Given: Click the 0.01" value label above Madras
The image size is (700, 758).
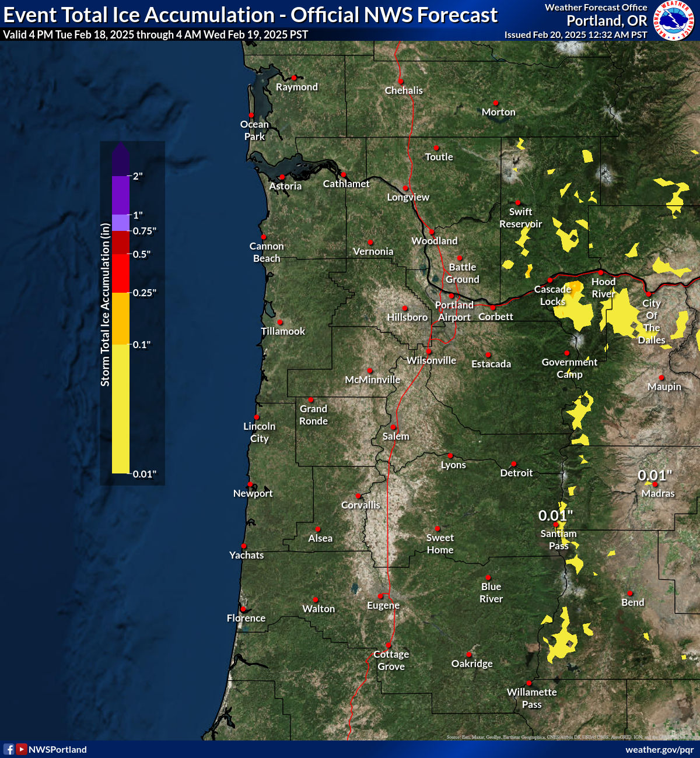Looking at the screenshot, I should [654, 475].
